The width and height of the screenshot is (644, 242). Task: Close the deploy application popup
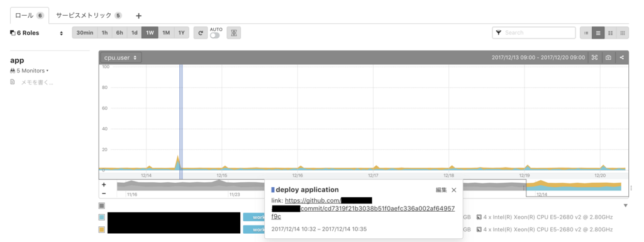[x=454, y=190]
